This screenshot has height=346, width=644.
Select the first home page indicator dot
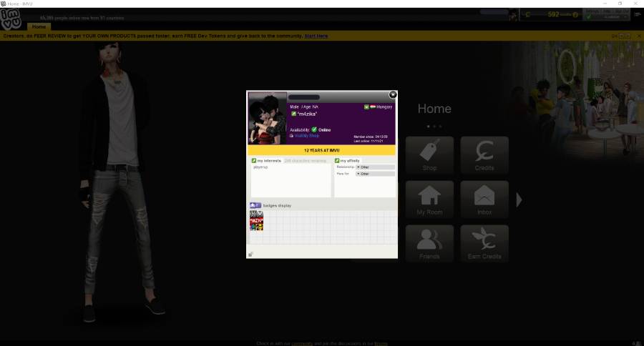point(428,127)
